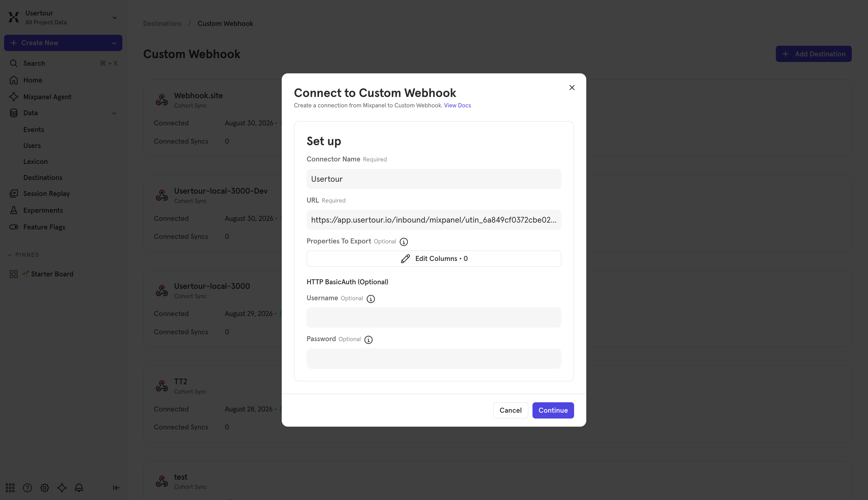Screen dimensions: 868x500
Task: Click the Starter Board grid icon
Action: [13, 274]
